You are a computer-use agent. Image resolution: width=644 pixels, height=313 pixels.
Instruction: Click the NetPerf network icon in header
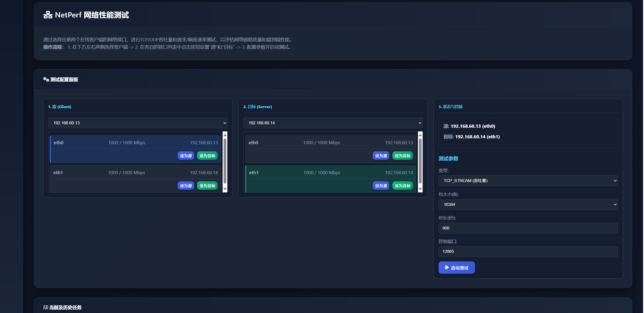pos(48,15)
